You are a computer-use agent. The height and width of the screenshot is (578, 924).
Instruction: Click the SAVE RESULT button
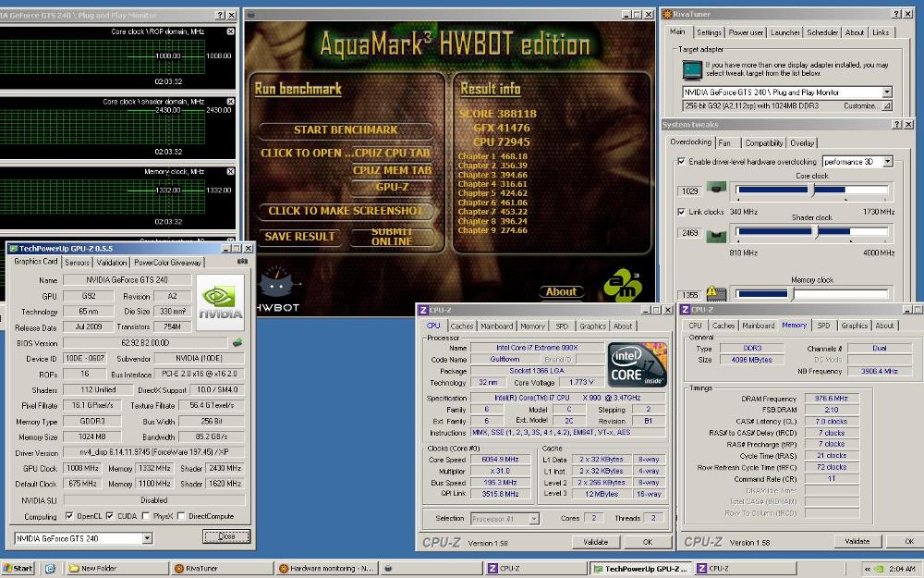(299, 237)
